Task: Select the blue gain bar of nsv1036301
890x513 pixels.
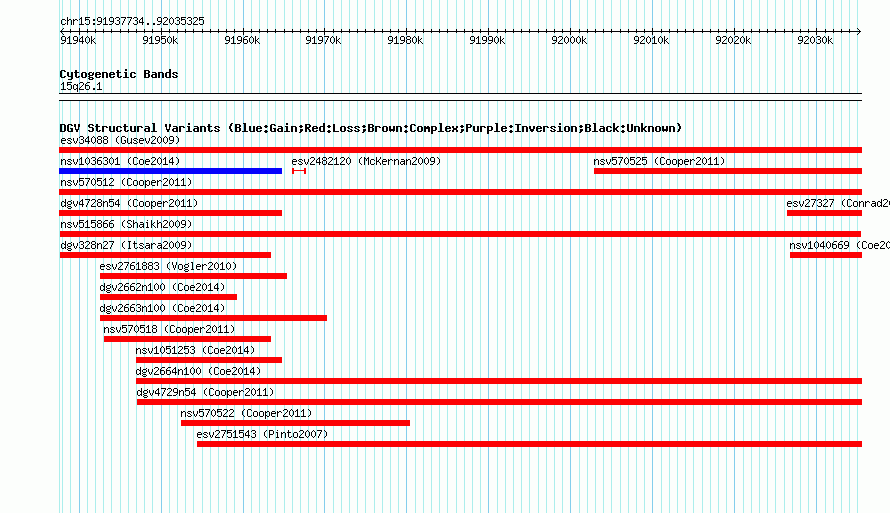Action: tap(170, 171)
